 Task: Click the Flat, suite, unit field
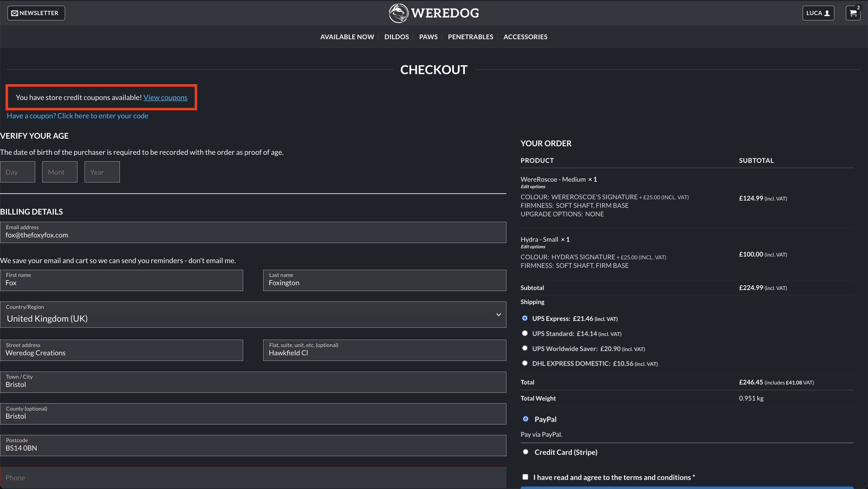coord(385,350)
